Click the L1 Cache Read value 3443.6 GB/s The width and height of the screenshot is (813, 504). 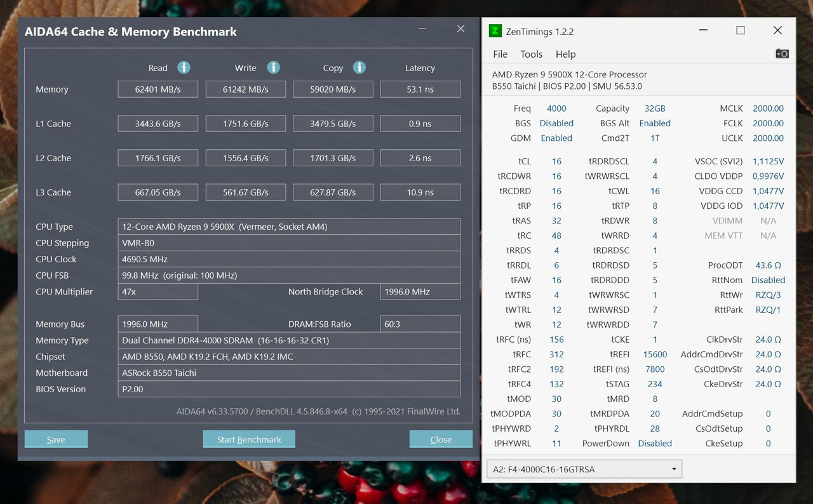[x=158, y=124]
